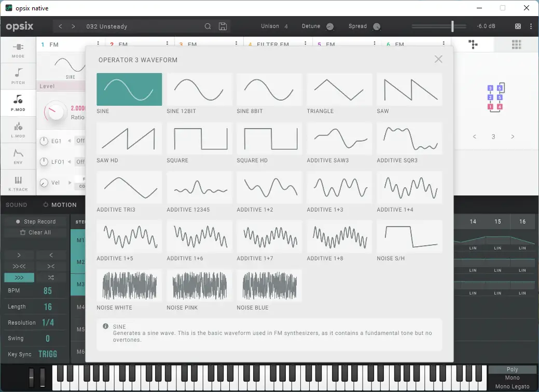This screenshot has height=392, width=539.
Task: Click the next preset chevron arrow
Action: (x=73, y=26)
